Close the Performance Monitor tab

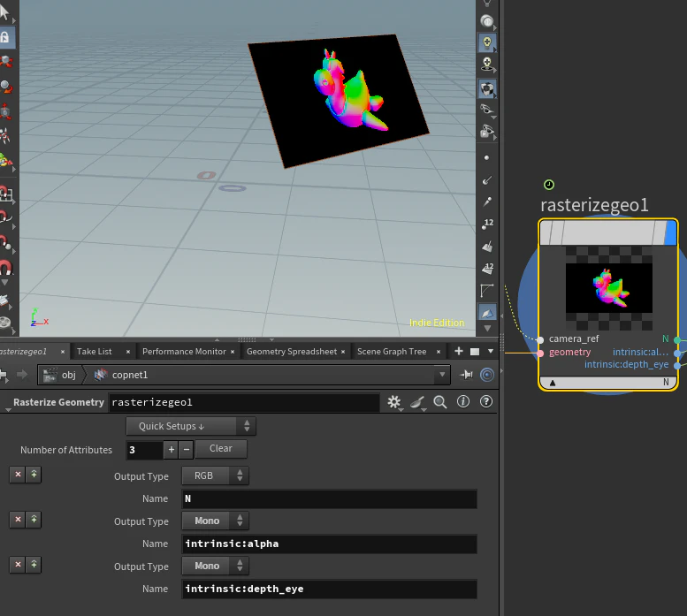coord(233,352)
